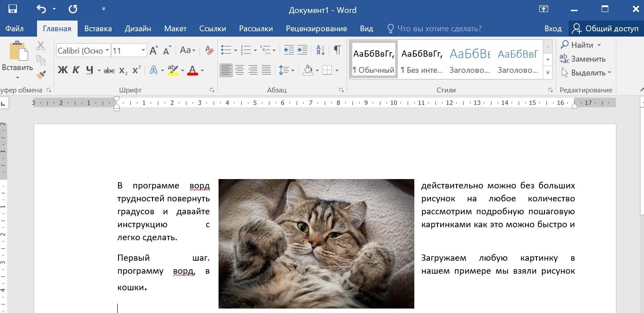Decrease font size with the small A
The height and width of the screenshot is (313, 644).
point(167,50)
